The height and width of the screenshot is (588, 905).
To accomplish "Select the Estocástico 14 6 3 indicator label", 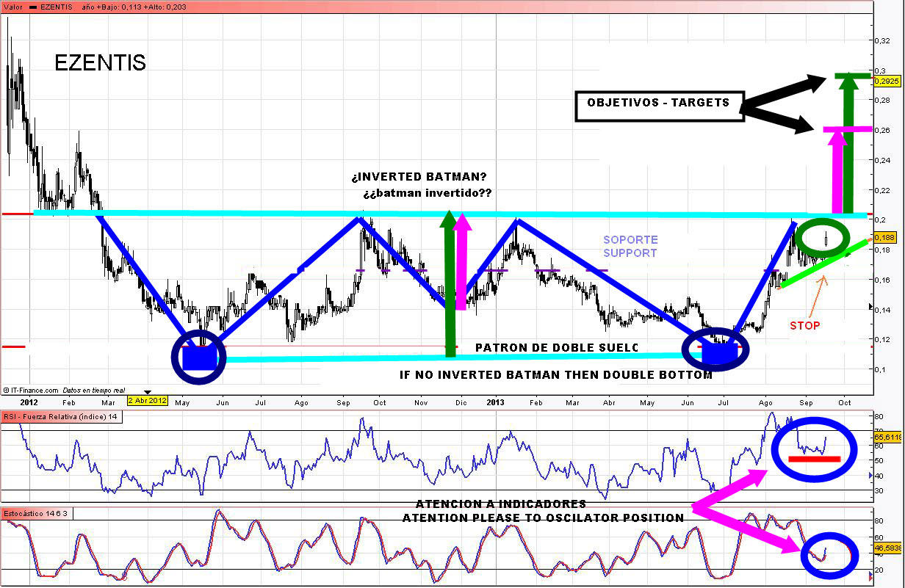I will coord(37,512).
